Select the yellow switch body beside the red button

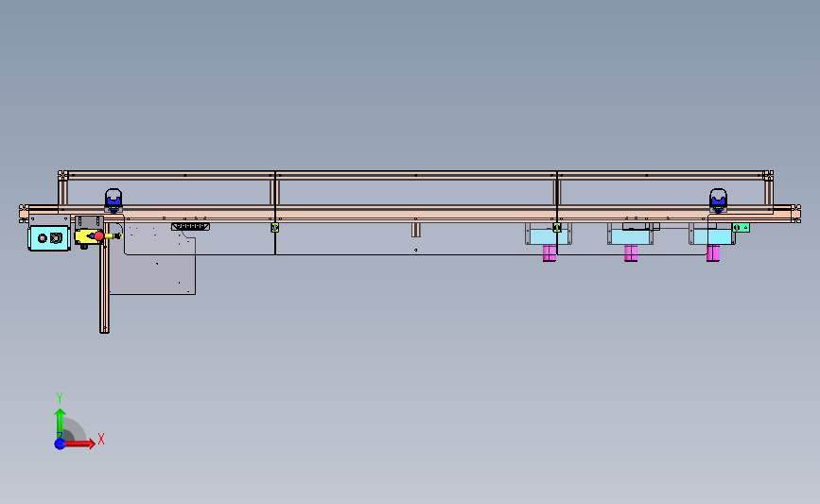point(85,236)
